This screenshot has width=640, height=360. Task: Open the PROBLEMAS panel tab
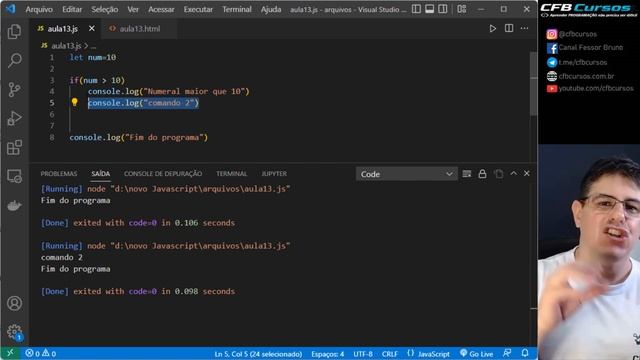(x=59, y=174)
